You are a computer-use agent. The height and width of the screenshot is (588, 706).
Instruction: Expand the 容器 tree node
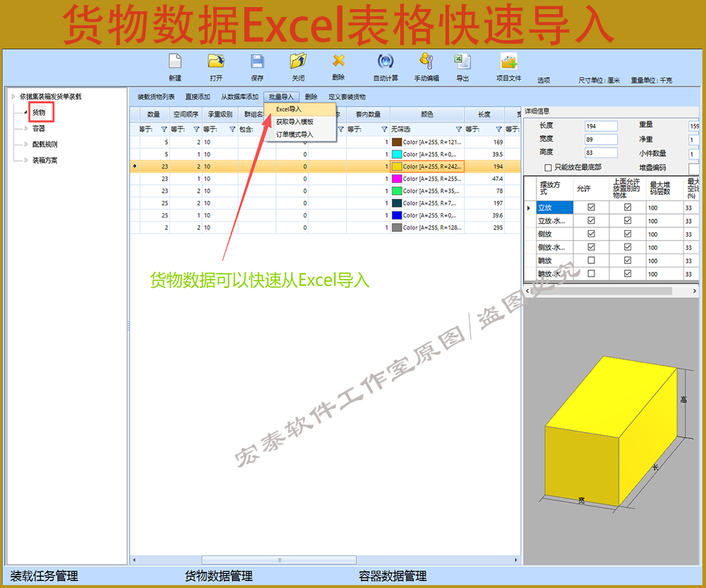pos(26,128)
